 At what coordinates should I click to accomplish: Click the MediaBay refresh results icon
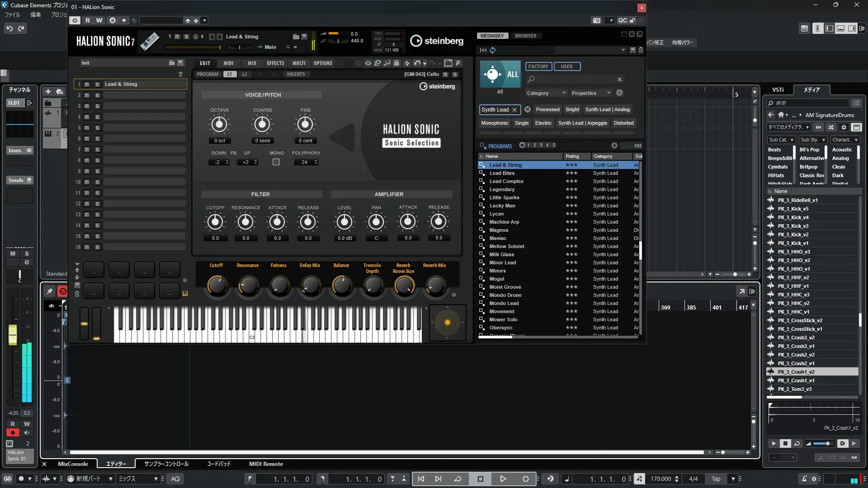coord(493,50)
